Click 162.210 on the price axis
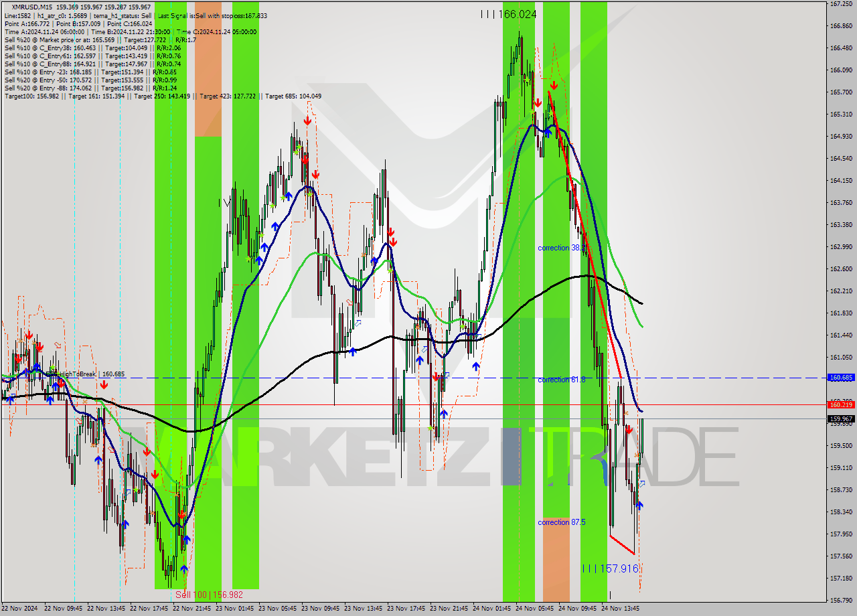857x616 pixels. (x=841, y=291)
